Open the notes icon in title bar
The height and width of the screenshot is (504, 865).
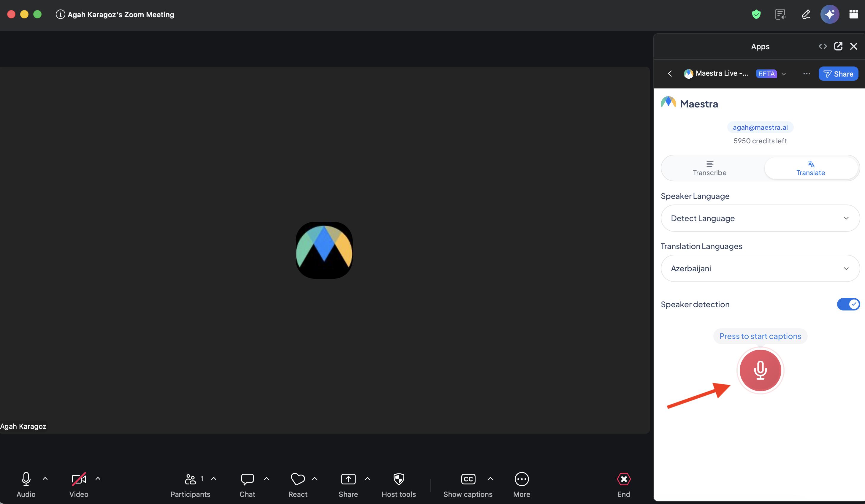click(x=781, y=15)
